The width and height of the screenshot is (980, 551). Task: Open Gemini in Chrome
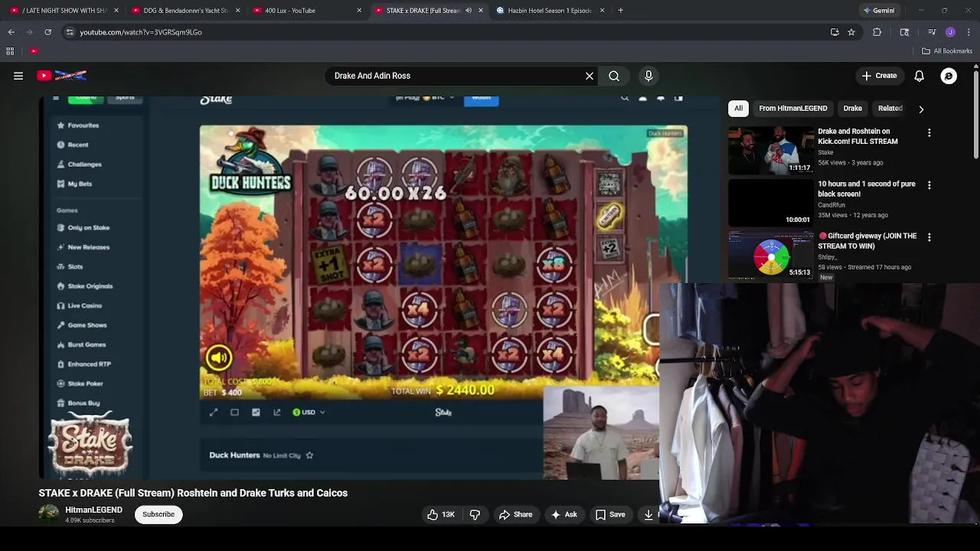[879, 11]
